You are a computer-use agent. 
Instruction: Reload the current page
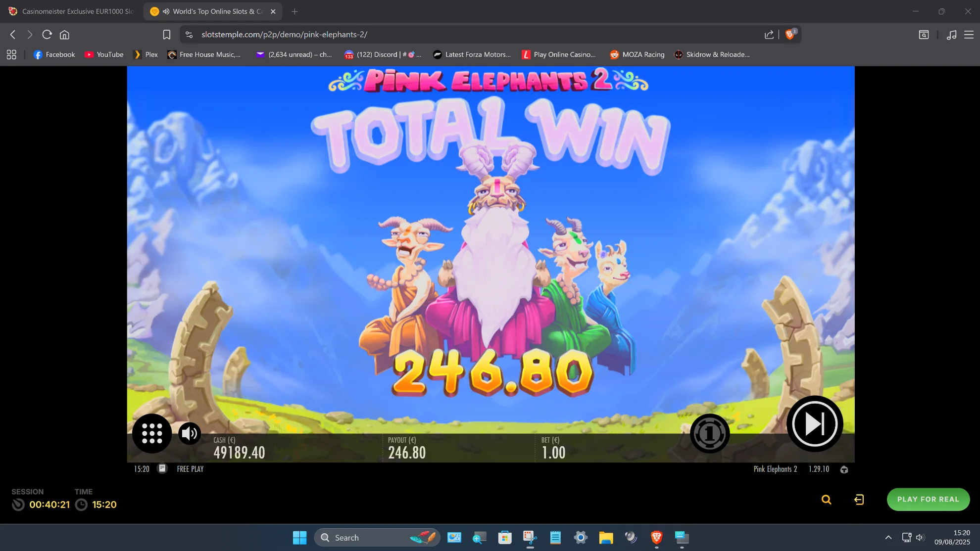pos(47,35)
